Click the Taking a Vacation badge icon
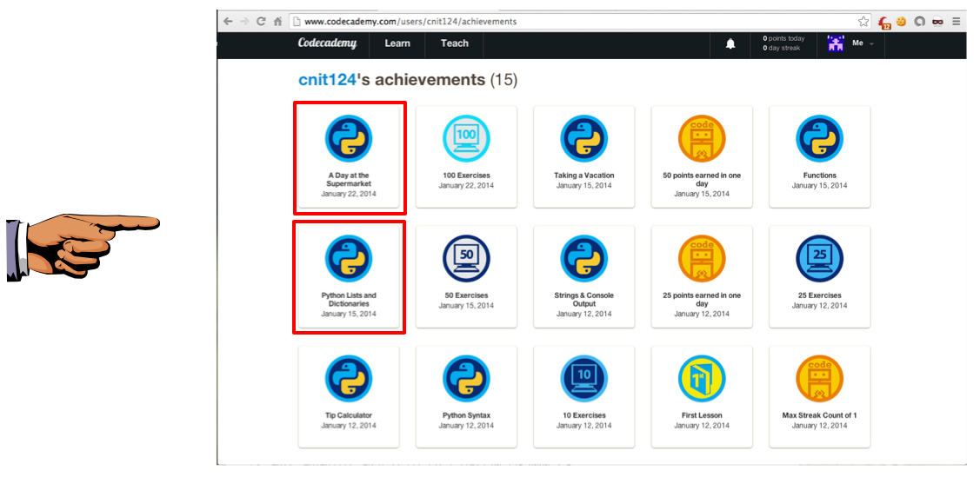Viewport: 980px width, 484px height. coord(583,139)
